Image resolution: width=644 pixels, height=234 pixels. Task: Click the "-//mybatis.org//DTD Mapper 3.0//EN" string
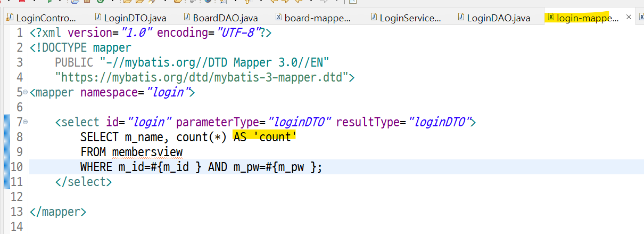[x=214, y=62]
